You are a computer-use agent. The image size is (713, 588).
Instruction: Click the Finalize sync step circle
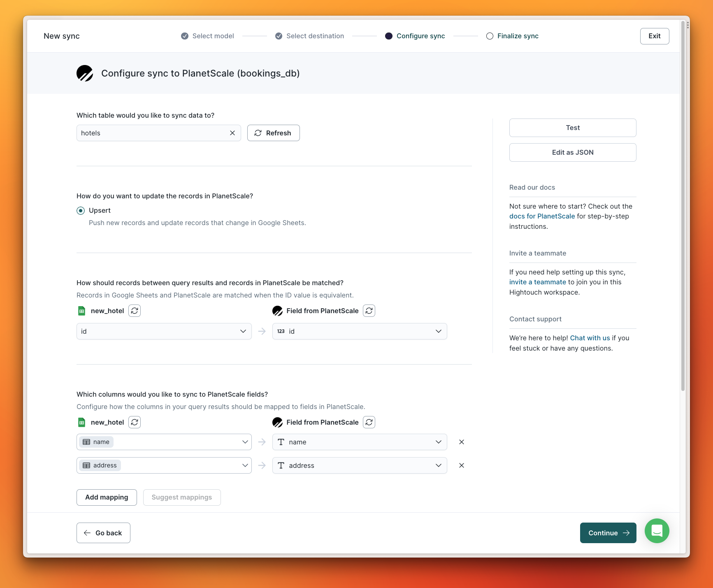490,36
